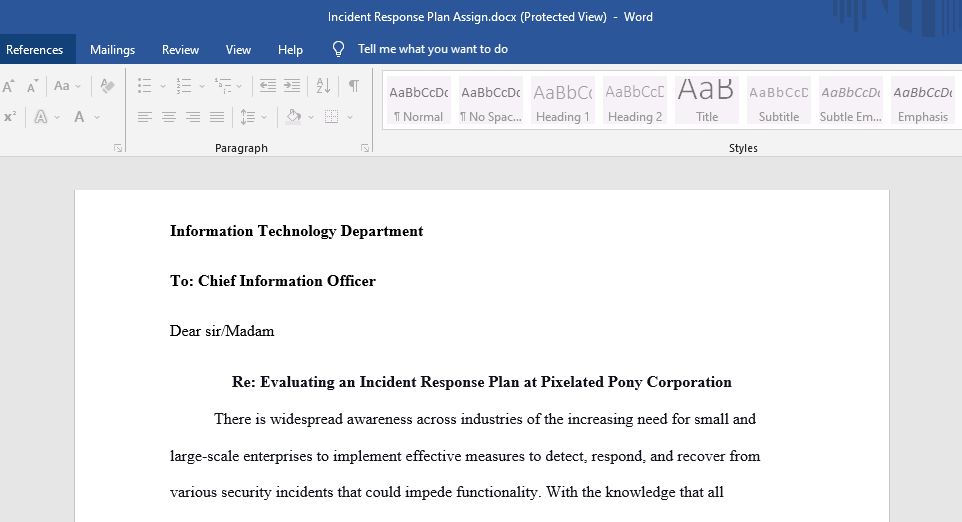Expand line spacing dropdown arrow
Viewport: 962px width, 522px height.
coord(264,117)
